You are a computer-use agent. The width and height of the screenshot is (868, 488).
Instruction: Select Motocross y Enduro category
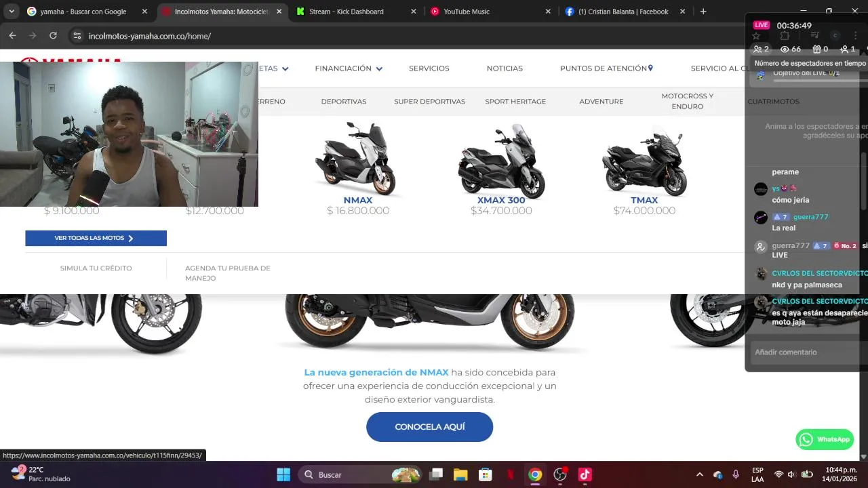(x=687, y=101)
